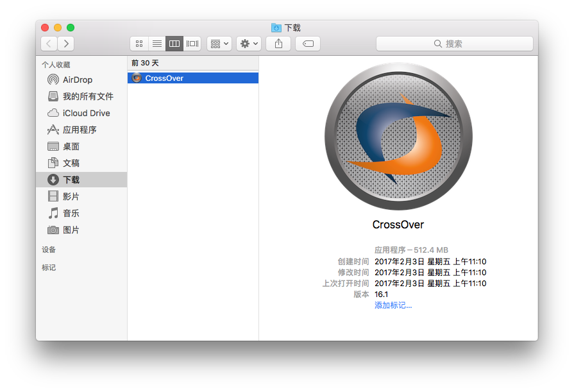Viewport: 574px width, 392px height.
Task: Switch to Cover Flow view
Action: pos(192,44)
